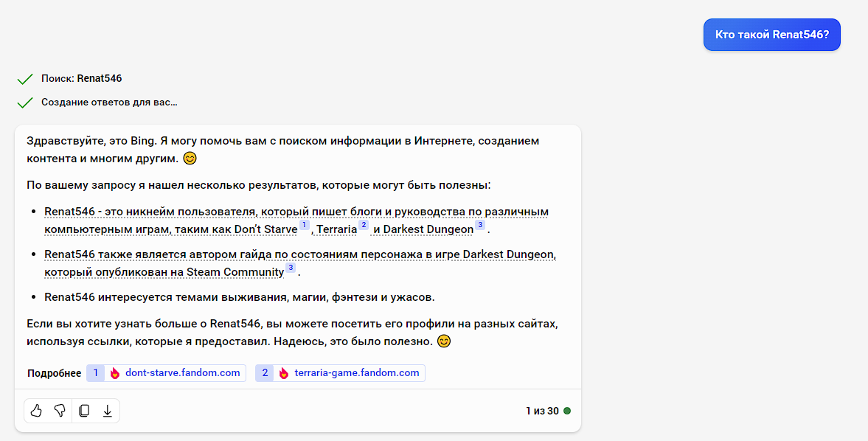Click the 'Поиск: Renat546' search status text
The image size is (868, 441).
pyautogui.click(x=81, y=79)
